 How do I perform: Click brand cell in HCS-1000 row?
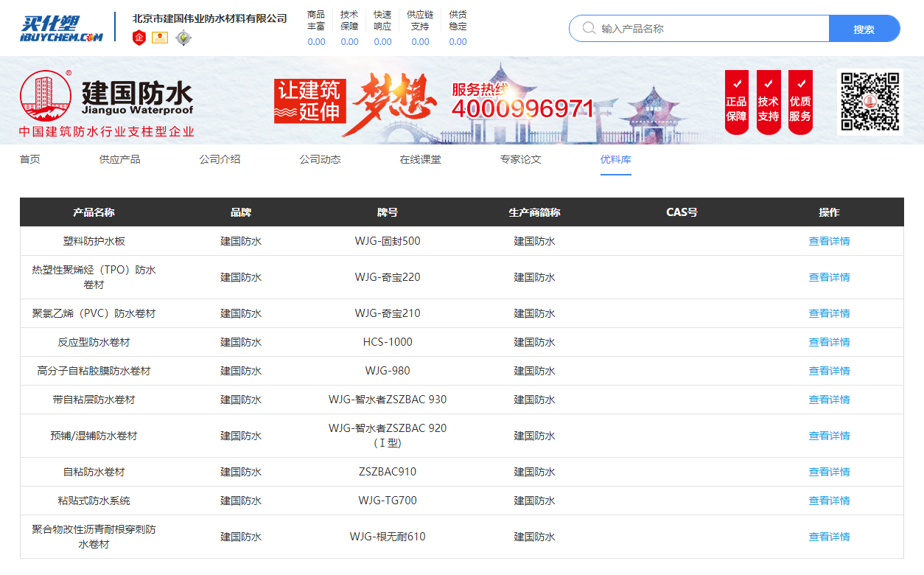click(241, 342)
